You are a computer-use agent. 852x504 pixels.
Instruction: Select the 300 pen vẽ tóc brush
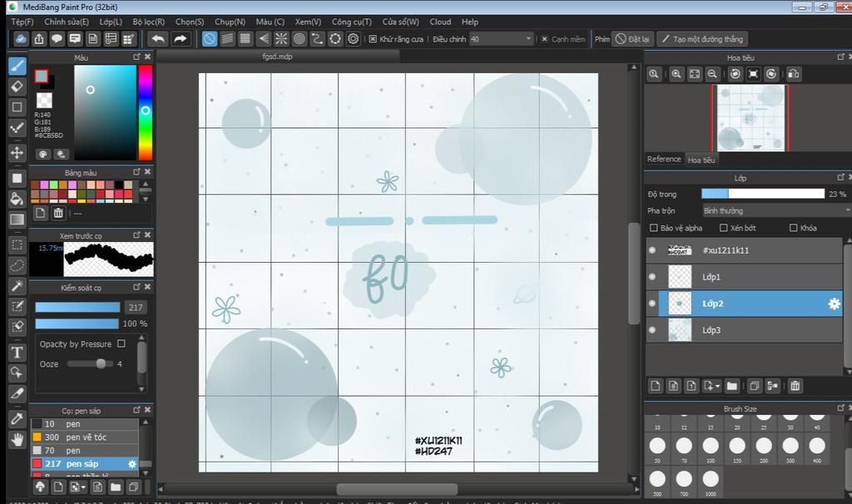[85, 437]
